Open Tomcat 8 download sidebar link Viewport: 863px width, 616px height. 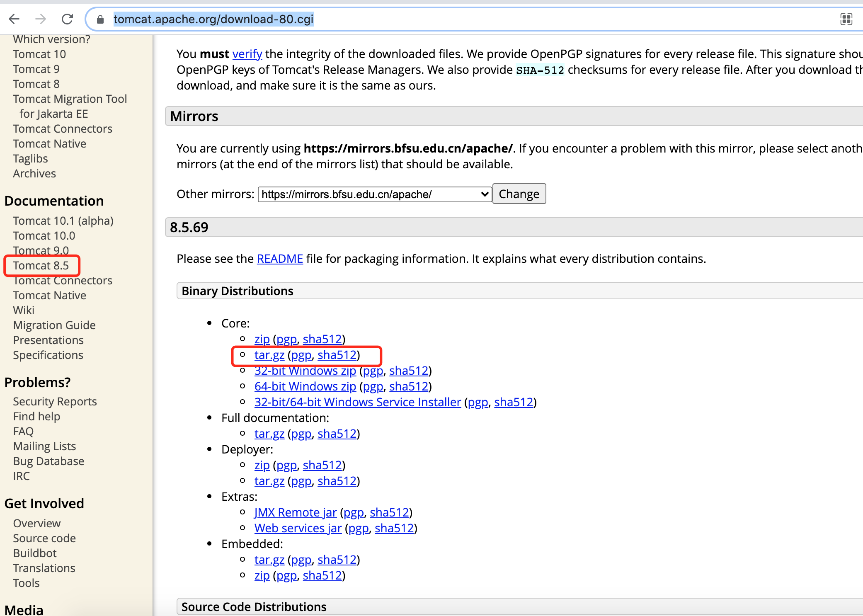(36, 84)
